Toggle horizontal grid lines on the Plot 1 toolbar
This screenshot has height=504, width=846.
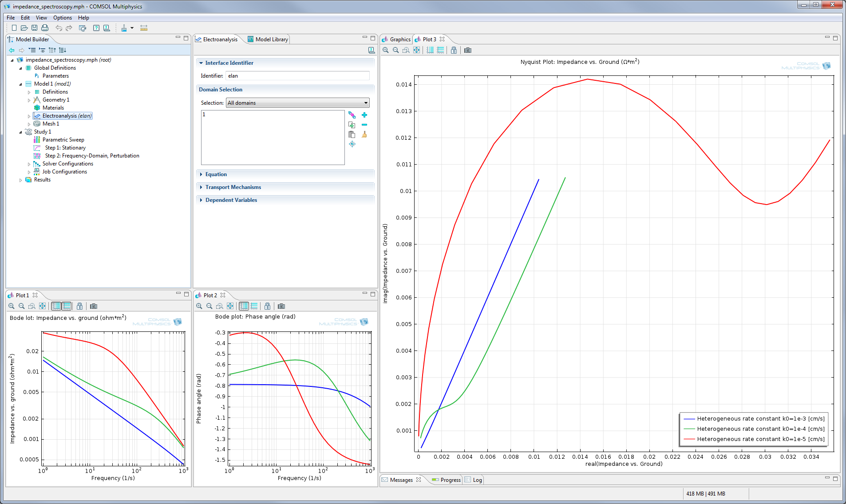point(67,306)
